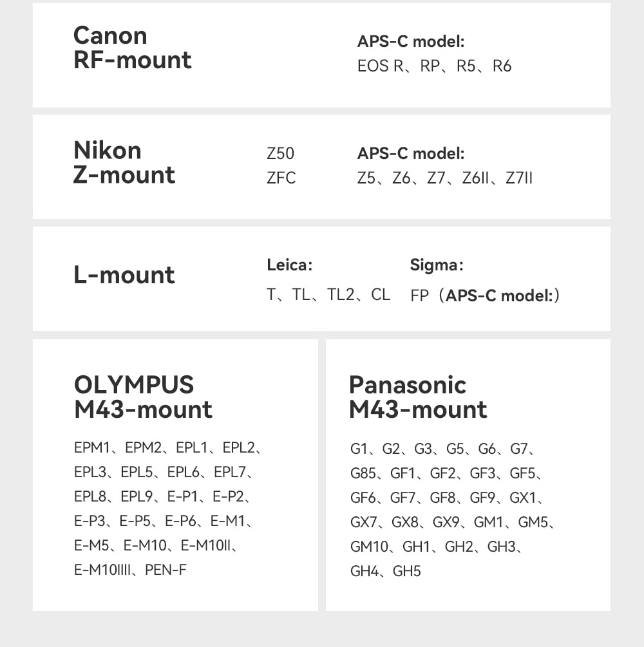This screenshot has height=647, width=644.
Task: Click the OLYMPUS M43-mount heading
Action: pos(143,397)
